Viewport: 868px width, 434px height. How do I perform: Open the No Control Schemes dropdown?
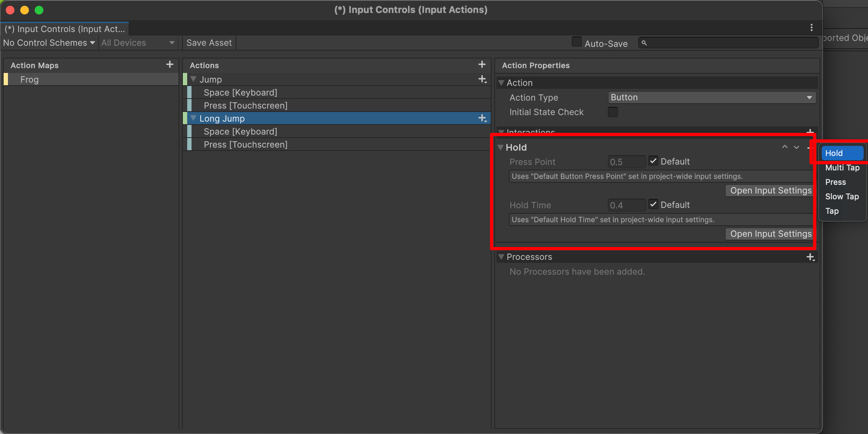click(x=49, y=43)
